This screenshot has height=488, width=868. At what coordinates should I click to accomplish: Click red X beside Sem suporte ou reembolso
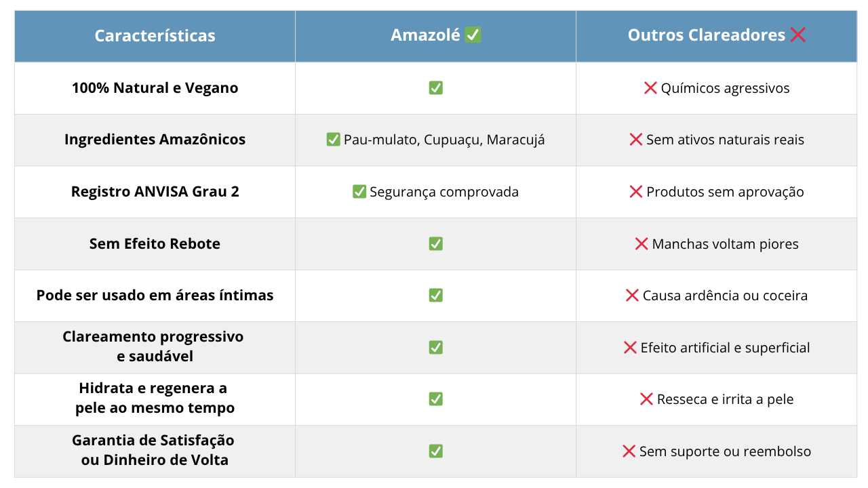coord(629,451)
